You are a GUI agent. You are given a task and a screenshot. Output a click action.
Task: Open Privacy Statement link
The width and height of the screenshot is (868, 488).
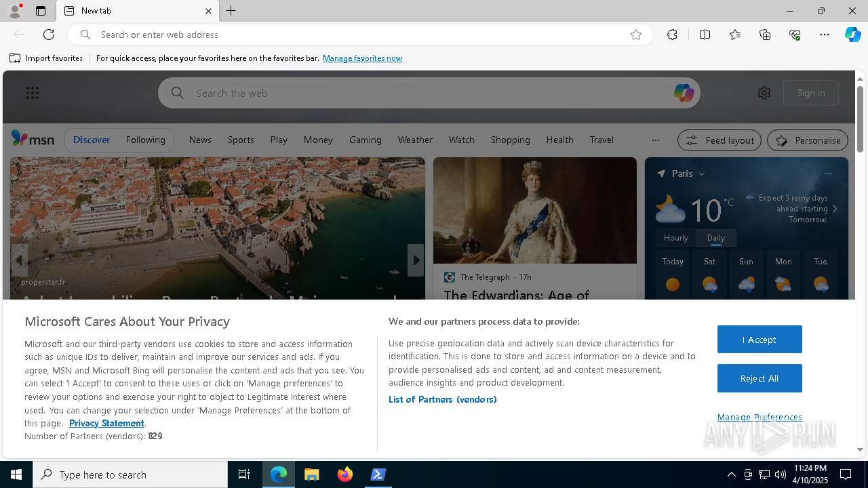(106, 423)
